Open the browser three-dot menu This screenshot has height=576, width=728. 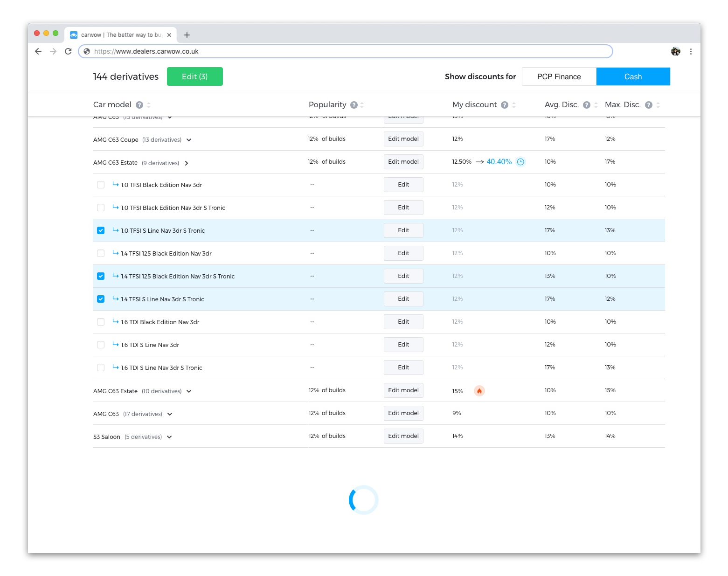[x=691, y=51]
